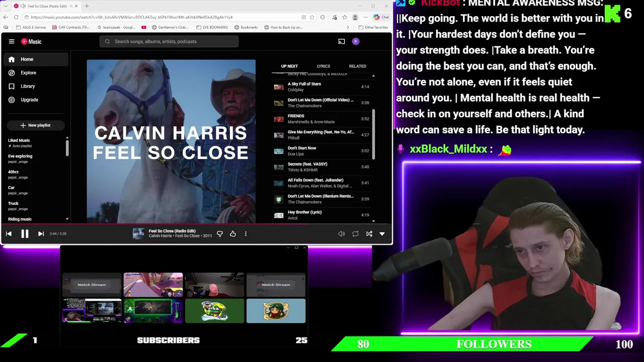Reload the page in the browser
The height and width of the screenshot is (362, 644).
[16, 17]
